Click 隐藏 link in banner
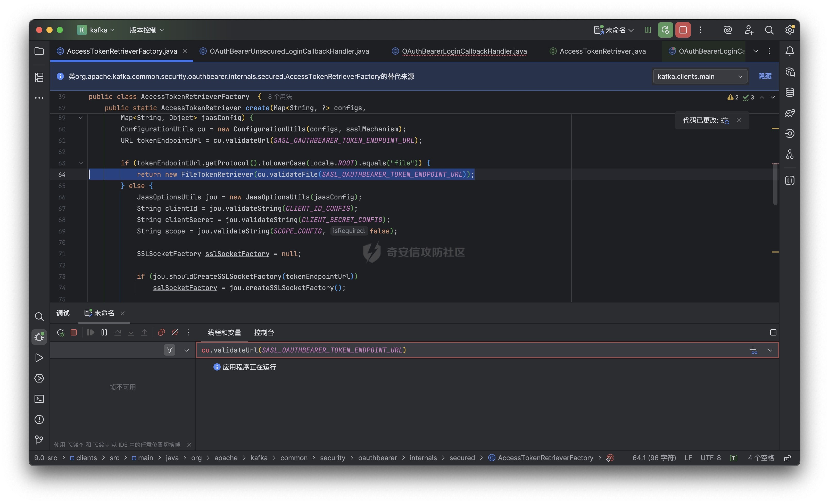Image resolution: width=829 pixels, height=504 pixels. point(765,76)
